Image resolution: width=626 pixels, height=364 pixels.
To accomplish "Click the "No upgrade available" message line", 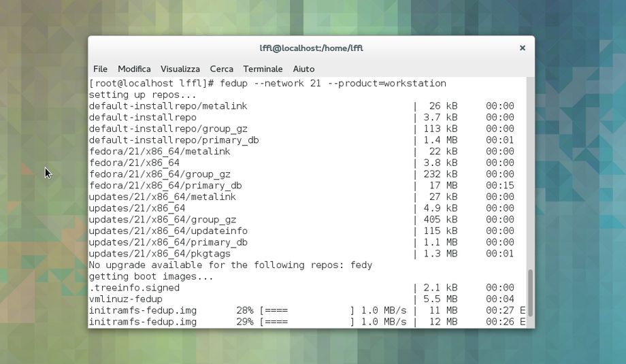I will [x=231, y=265].
